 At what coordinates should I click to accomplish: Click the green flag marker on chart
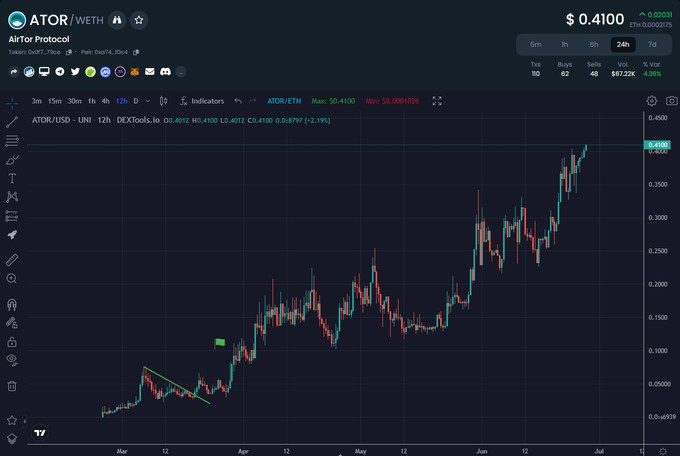click(x=220, y=343)
